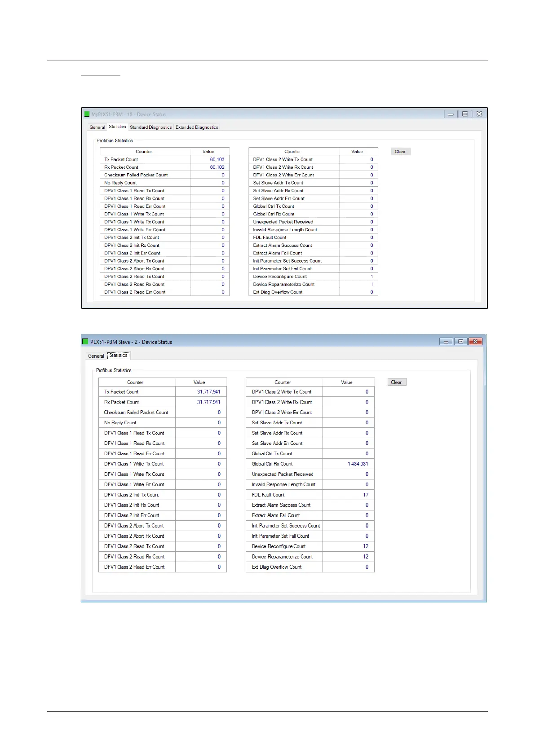Click Global Ctrl Tx Count label in MyPLX51-PBM window
The height and width of the screenshot is (756, 535).
pyautogui.click(x=273, y=207)
